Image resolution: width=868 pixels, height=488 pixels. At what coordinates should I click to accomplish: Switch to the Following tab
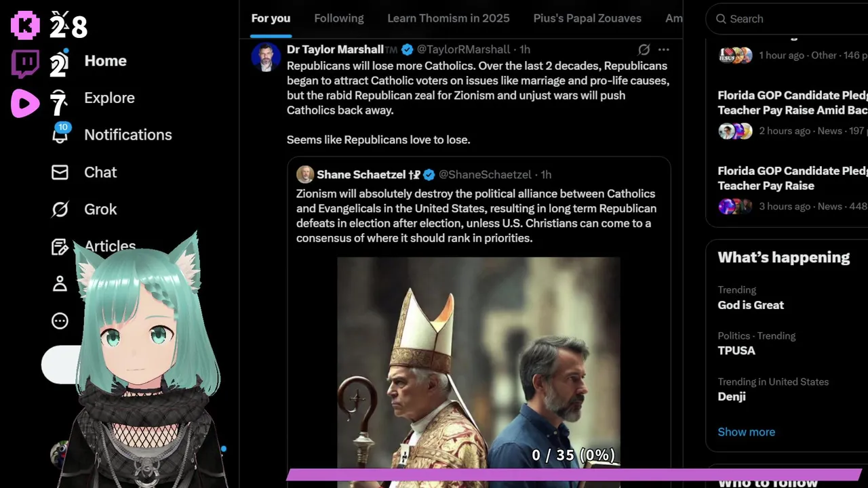click(339, 18)
